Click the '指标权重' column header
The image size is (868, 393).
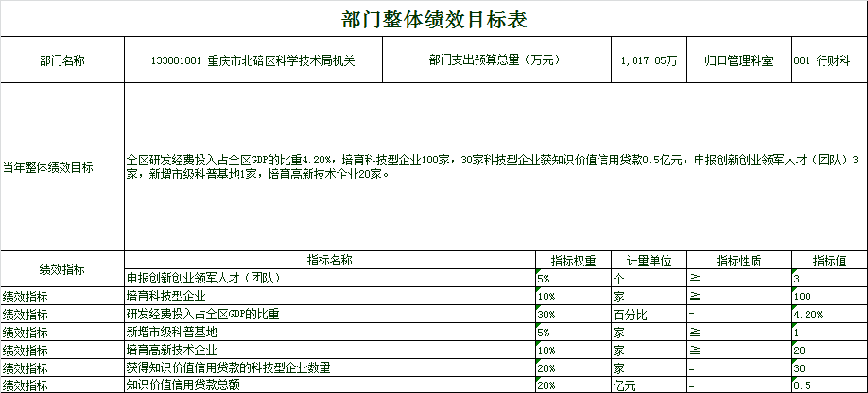(574, 261)
